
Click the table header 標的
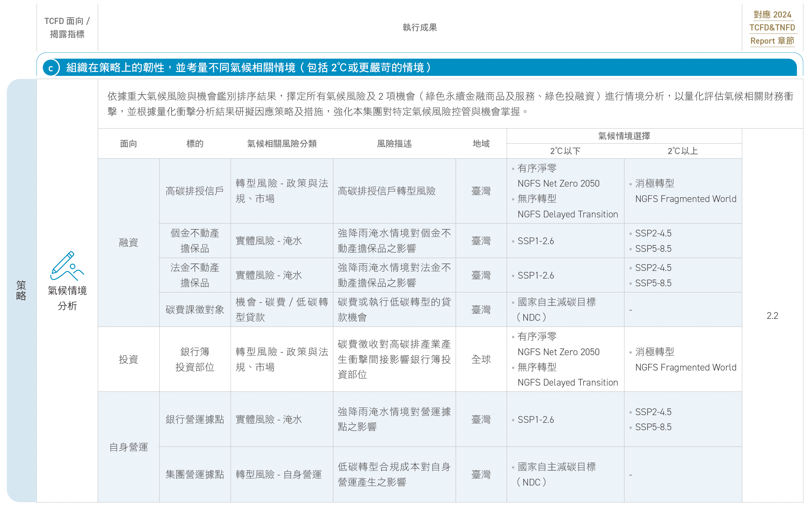pyautogui.click(x=195, y=144)
